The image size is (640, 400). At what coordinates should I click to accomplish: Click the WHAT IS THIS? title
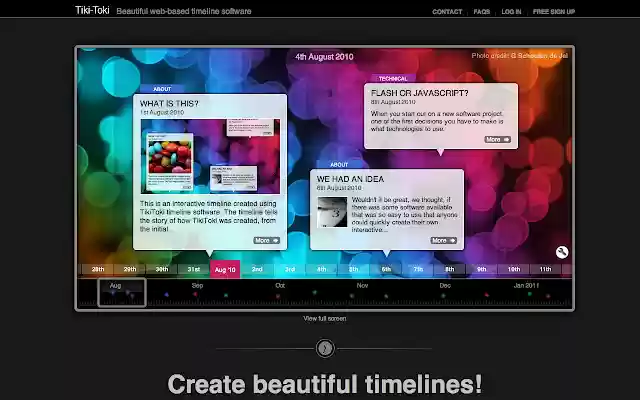(169, 104)
